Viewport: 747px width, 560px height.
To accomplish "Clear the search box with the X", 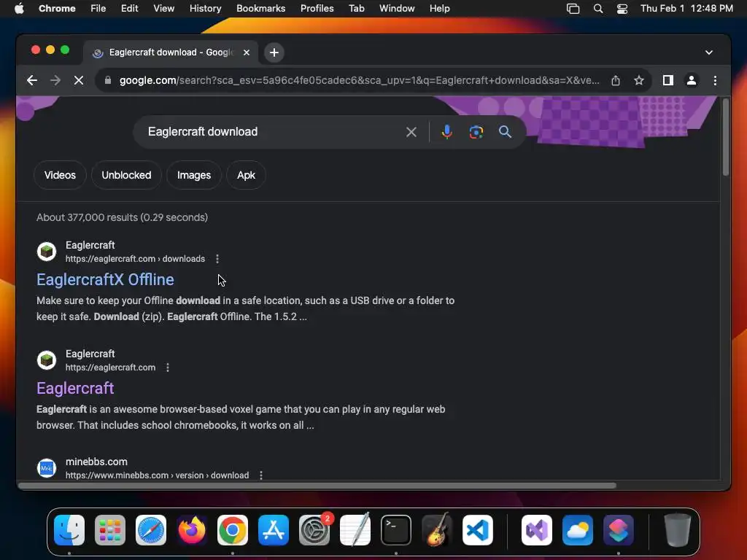I will pos(411,132).
